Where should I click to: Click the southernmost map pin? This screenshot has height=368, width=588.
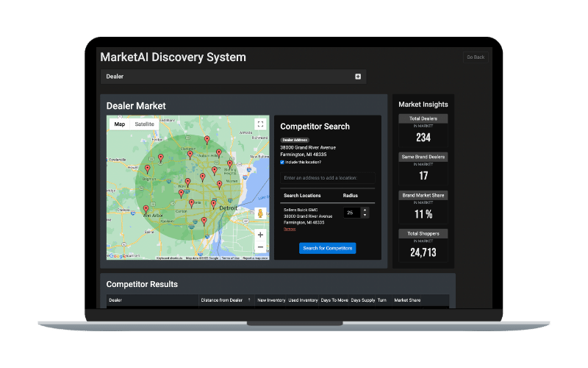204,222
